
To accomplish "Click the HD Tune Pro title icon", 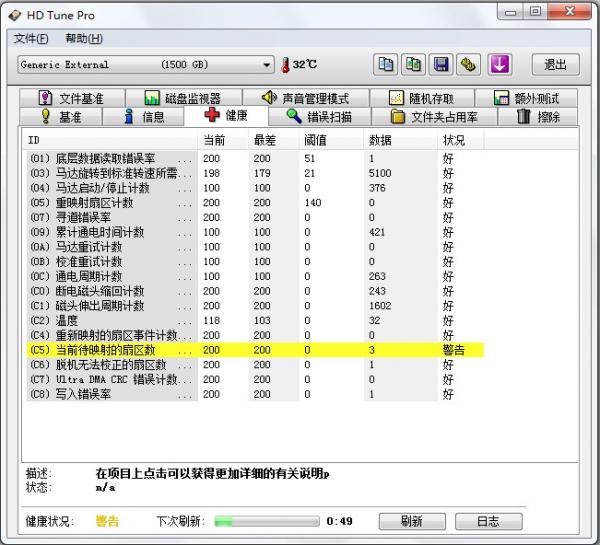I will point(15,15).
